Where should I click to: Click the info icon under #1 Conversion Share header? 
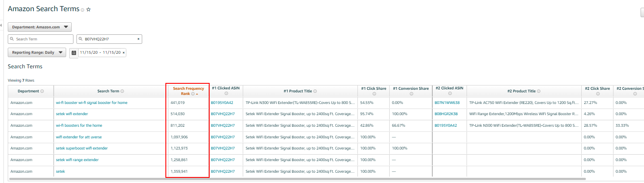pyautogui.click(x=411, y=94)
